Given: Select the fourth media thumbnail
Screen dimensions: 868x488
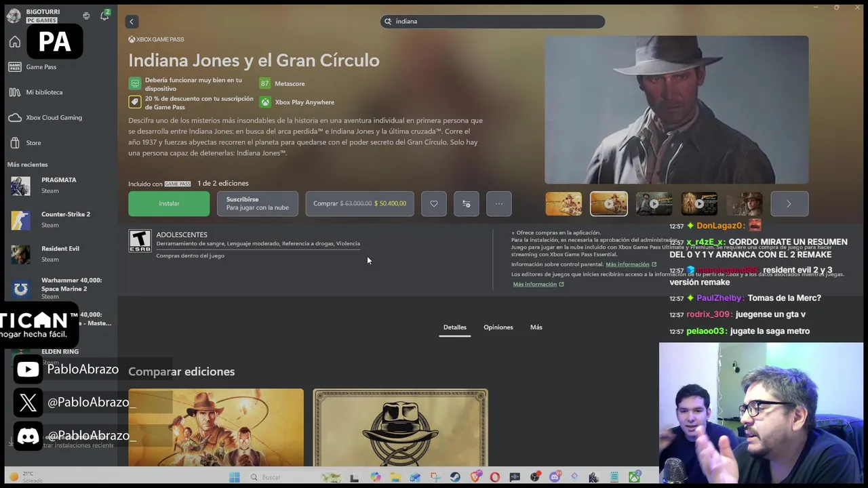Looking at the screenshot, I should click(x=699, y=204).
